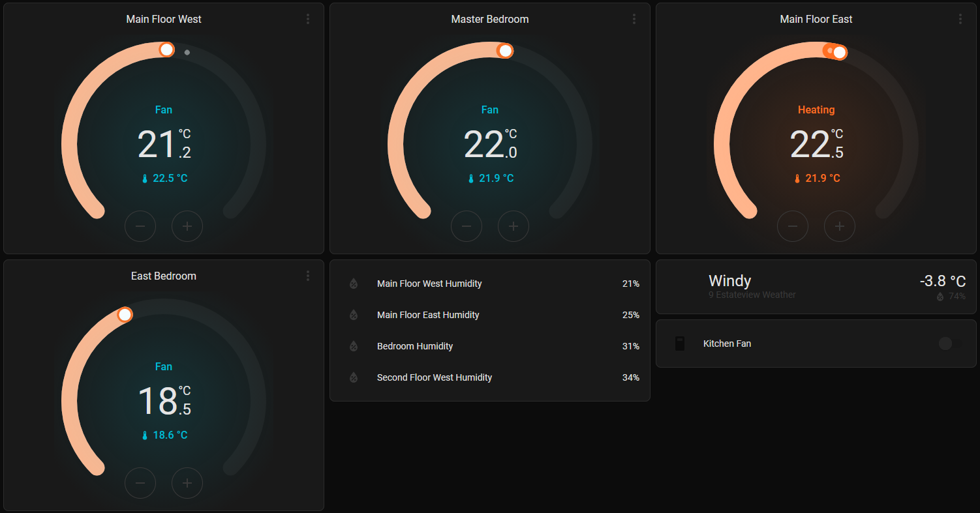Screen dimensions: 980x513
Task: Click the orange thermometer icon on Main Floor East
Action: pyautogui.click(x=797, y=177)
